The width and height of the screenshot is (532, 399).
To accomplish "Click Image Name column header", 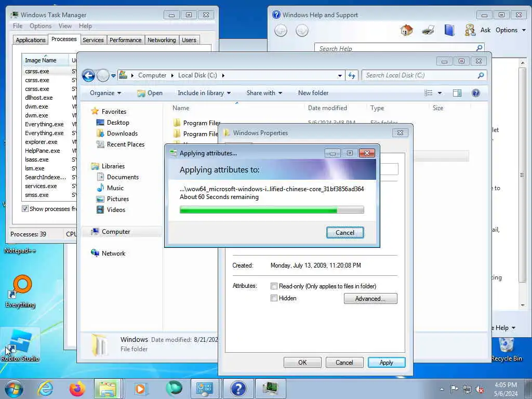I will tap(45, 60).
